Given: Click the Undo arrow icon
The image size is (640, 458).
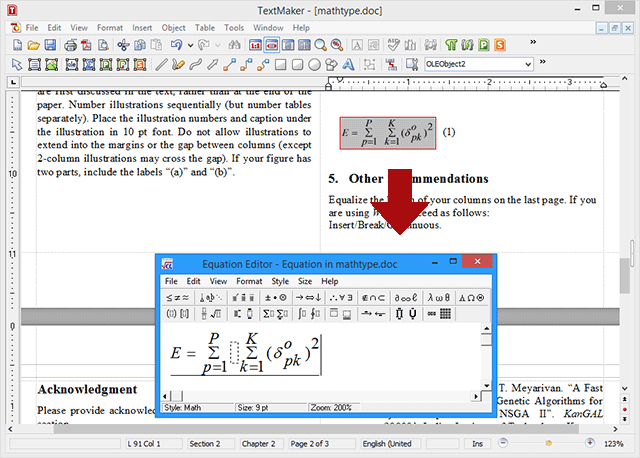Looking at the screenshot, I should point(176,45).
